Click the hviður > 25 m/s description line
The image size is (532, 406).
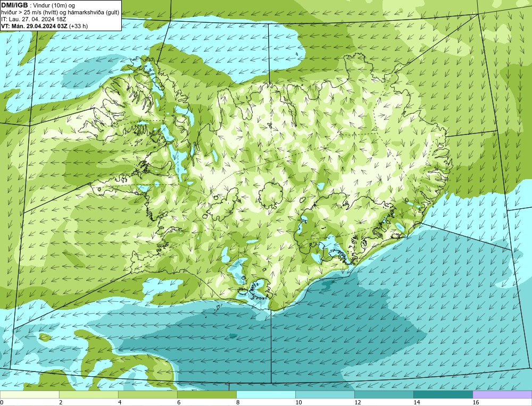tap(60, 13)
